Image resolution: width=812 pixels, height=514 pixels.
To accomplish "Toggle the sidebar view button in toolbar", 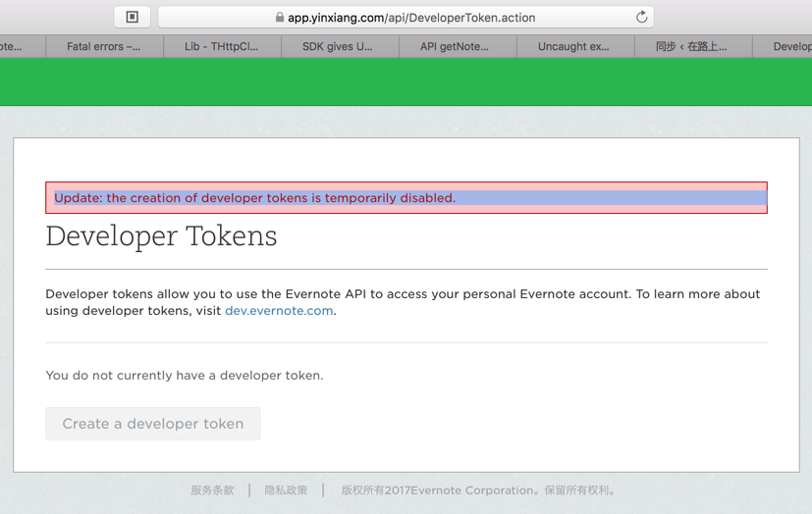I will point(132,17).
